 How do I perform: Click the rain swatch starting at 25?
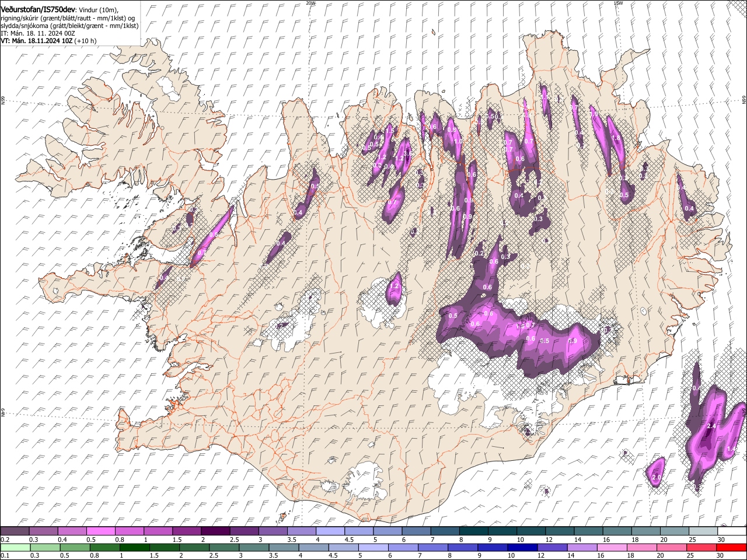pos(701,547)
